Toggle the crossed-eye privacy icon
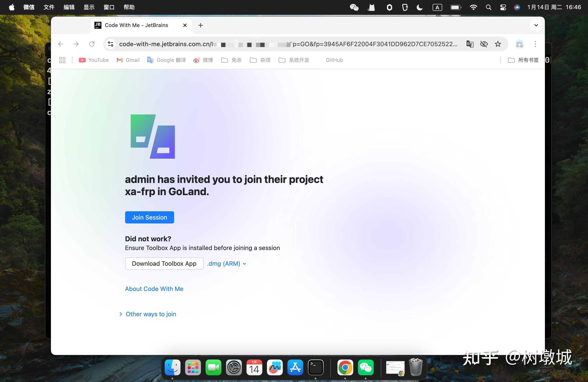 484,44
